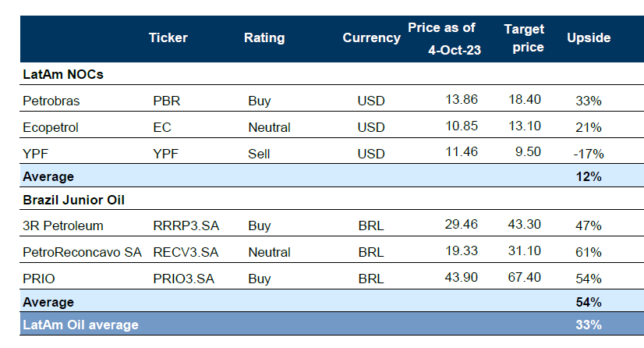Click the Petrobras company name cell

click(51, 101)
